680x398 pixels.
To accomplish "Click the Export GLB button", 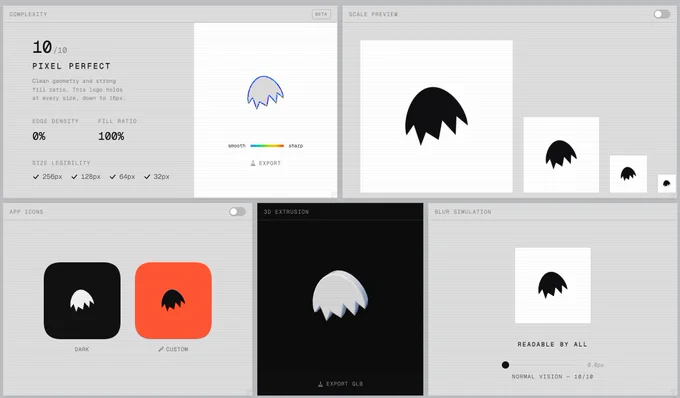I will [x=340, y=384].
